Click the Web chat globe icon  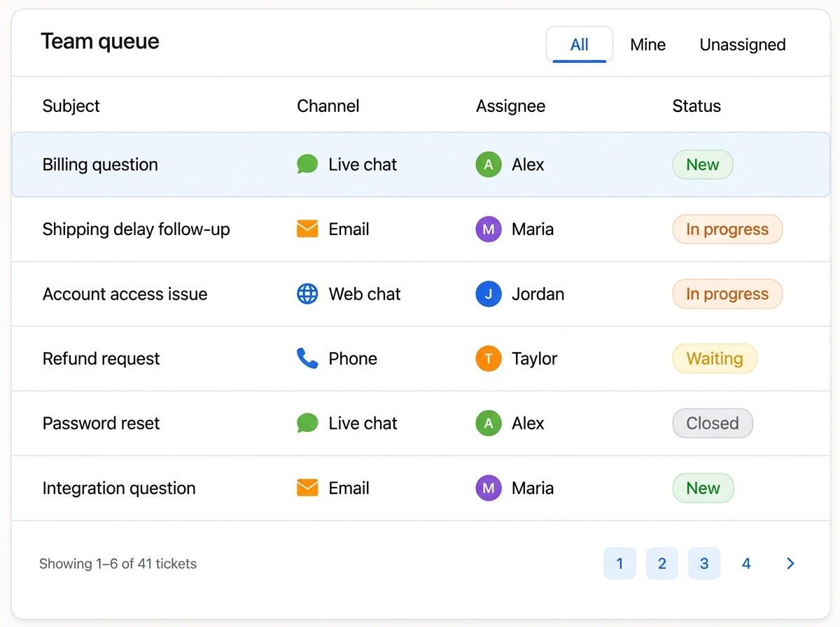307,294
